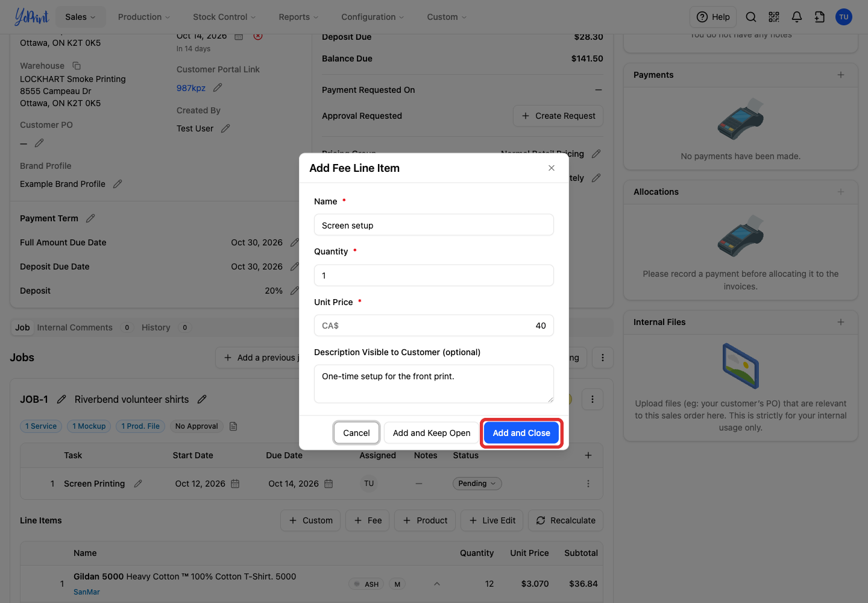Open the SanMar supplier link
Image resolution: width=868 pixels, height=603 pixels.
87,592
